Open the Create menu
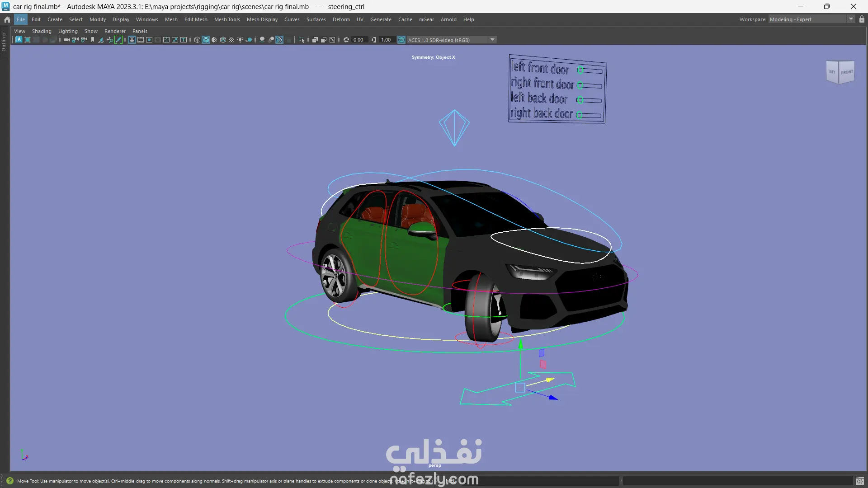 click(55, 19)
